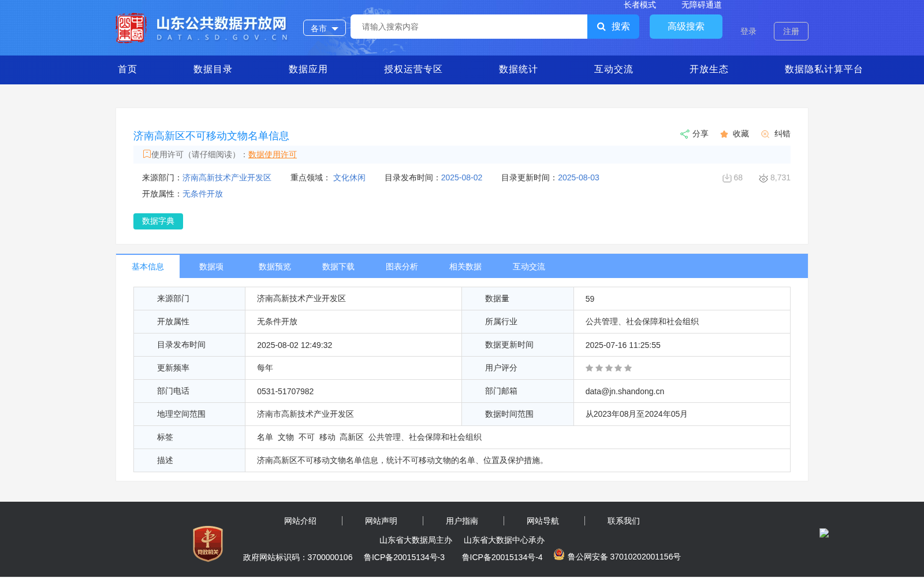Open 数据统计 navigation item
The image size is (924, 578).
point(519,69)
